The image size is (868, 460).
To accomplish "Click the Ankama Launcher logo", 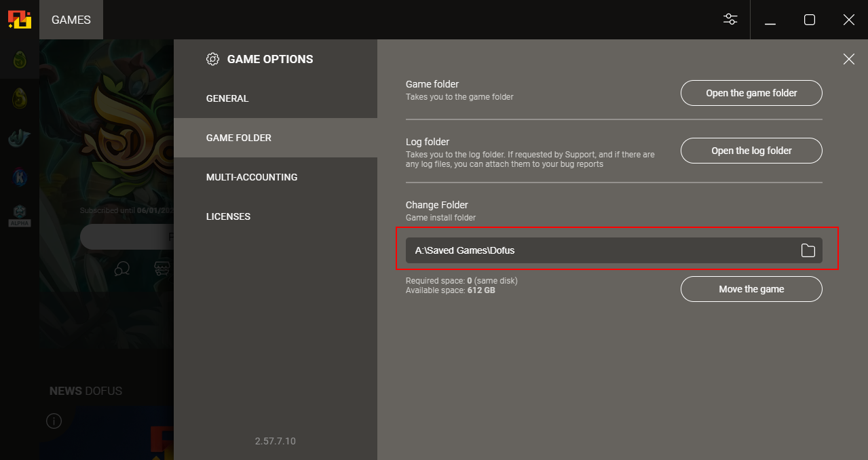I will [19, 20].
